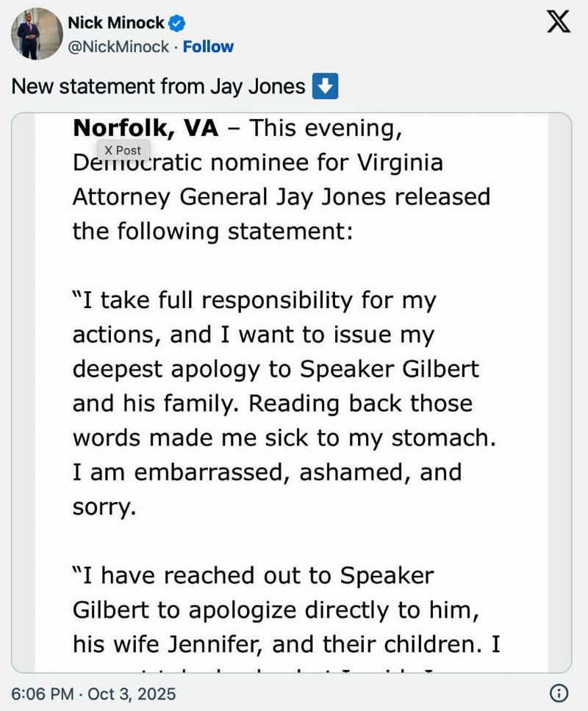Screen dimensions: 588x711
Task: Click the blue down-arrow emoji
Action: point(325,86)
